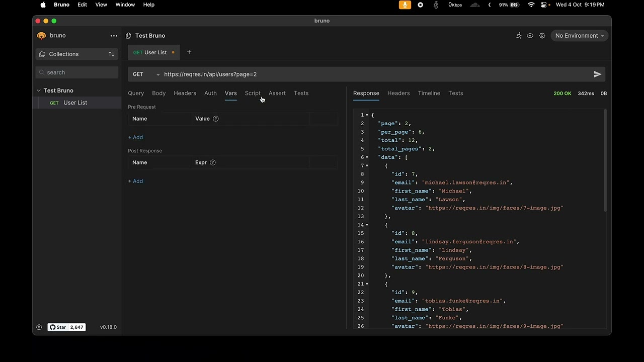The width and height of the screenshot is (644, 362).
Task: Click the Value help question-mark icon
Action: tap(216, 119)
